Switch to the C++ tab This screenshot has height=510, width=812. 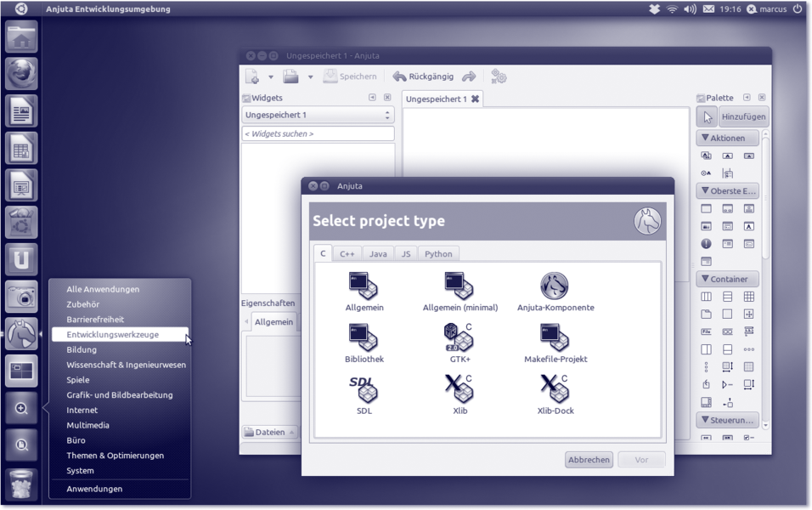tap(347, 253)
